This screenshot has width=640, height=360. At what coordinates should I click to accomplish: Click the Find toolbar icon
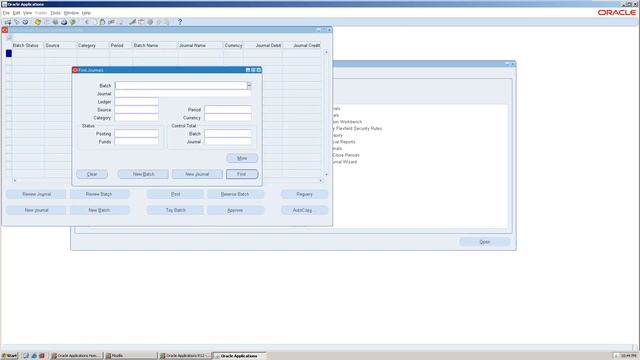point(17,22)
